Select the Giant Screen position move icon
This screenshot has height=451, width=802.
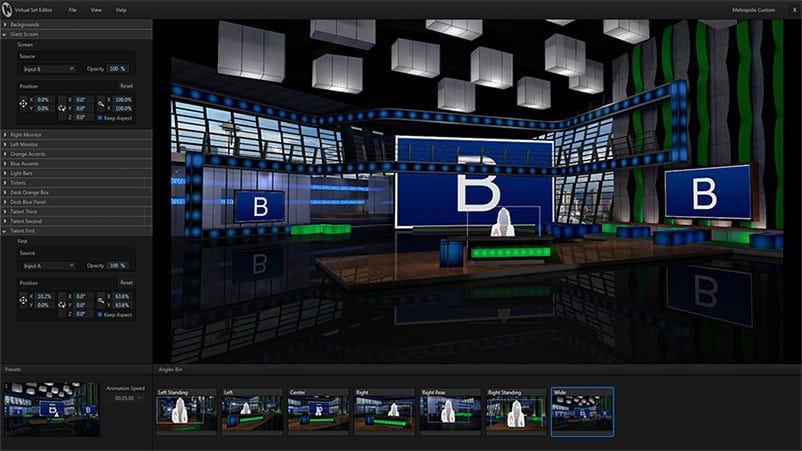(x=24, y=104)
